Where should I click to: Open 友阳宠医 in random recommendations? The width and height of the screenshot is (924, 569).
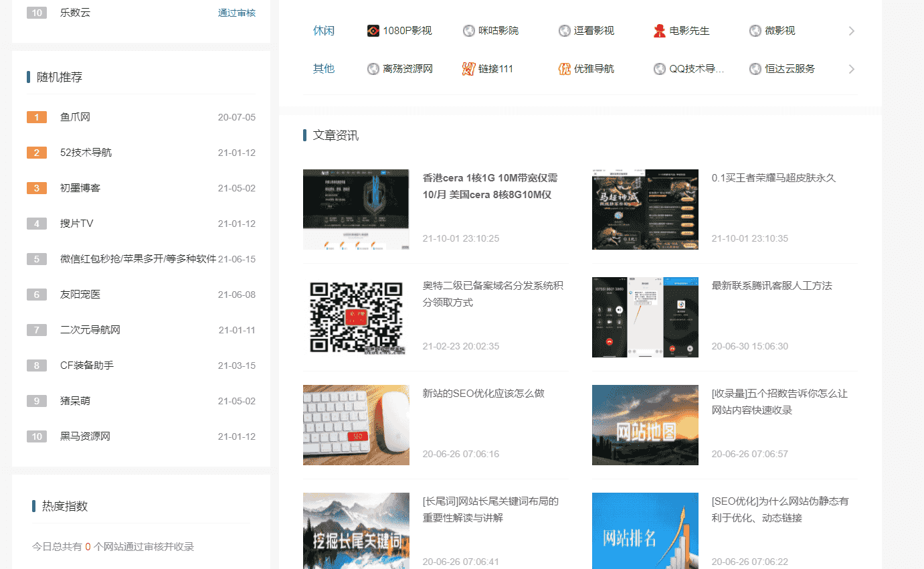tap(80, 295)
